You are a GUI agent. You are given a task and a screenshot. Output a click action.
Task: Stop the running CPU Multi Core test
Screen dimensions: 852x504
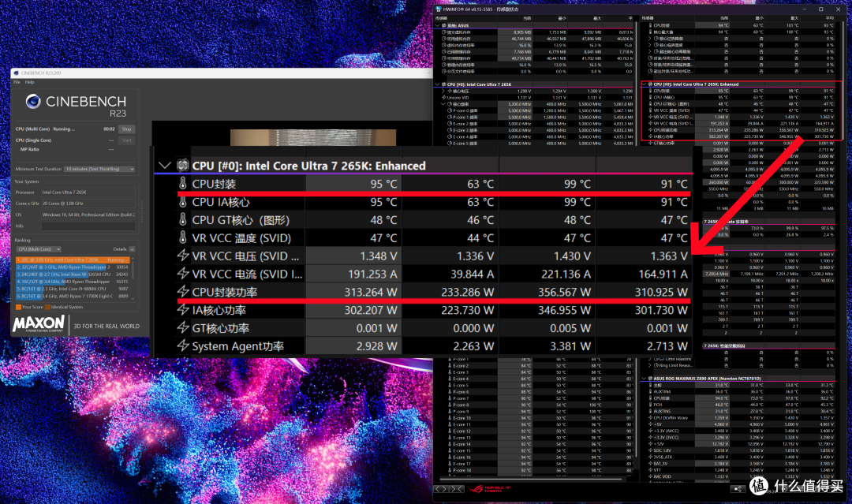click(126, 129)
